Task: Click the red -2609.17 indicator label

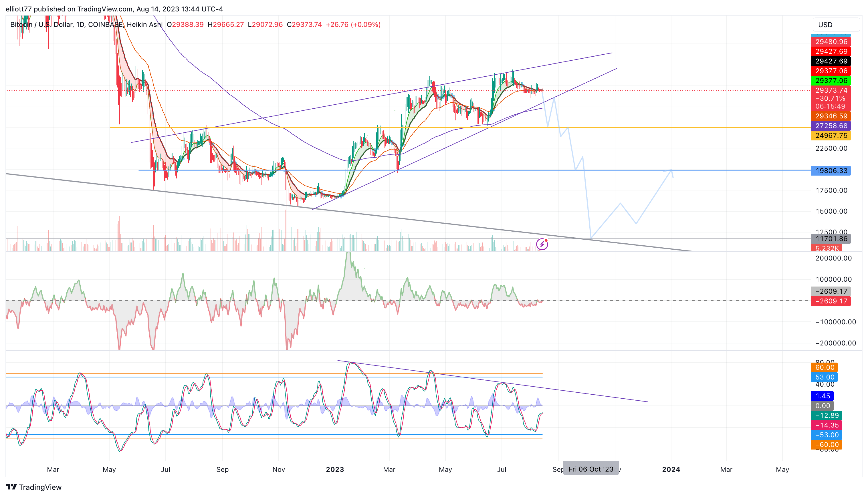Action: click(831, 301)
